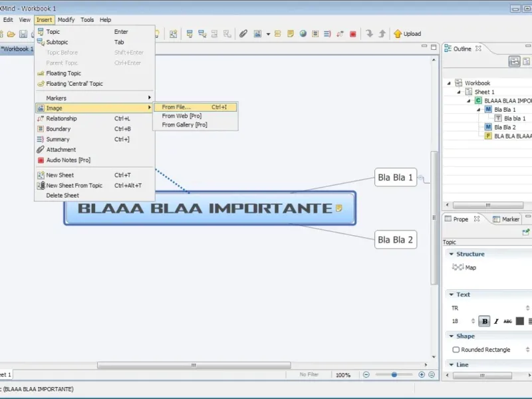Click the label icon in toolbar
This screenshot has width=532, height=399.
pos(277,34)
